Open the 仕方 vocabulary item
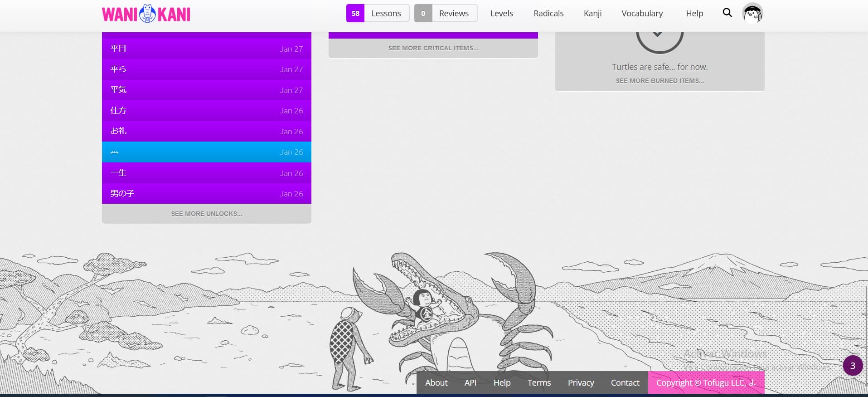This screenshot has width=868, height=397. point(207,111)
